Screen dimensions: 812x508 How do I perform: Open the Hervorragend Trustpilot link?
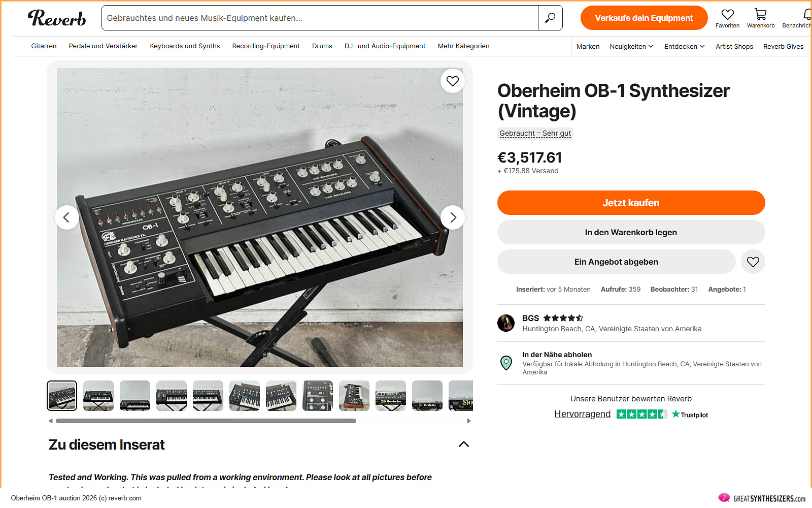582,414
